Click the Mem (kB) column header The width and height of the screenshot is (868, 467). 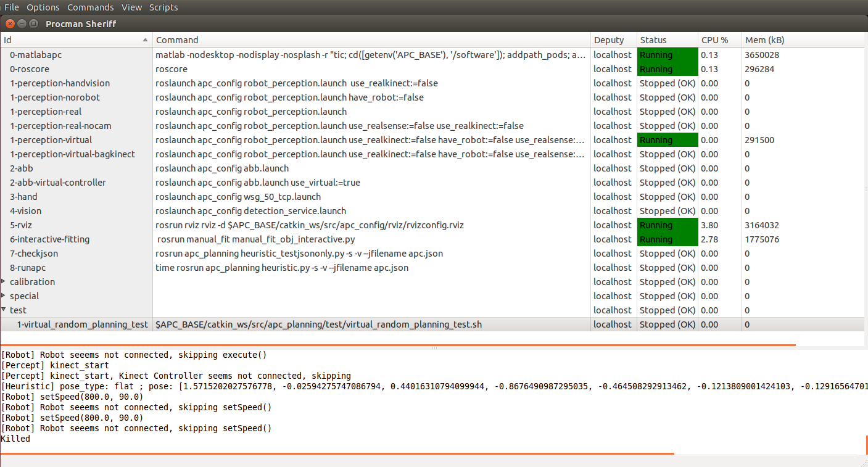click(765, 40)
